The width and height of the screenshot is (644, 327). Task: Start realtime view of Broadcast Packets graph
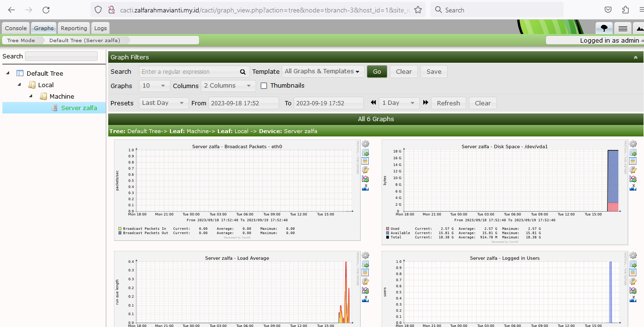click(365, 179)
